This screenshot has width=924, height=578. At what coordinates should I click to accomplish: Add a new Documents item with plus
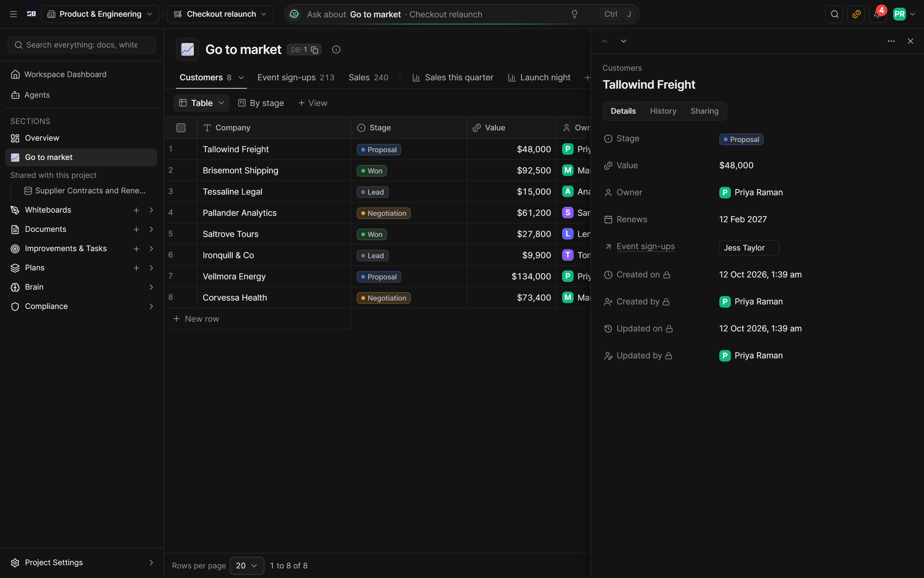pyautogui.click(x=136, y=229)
